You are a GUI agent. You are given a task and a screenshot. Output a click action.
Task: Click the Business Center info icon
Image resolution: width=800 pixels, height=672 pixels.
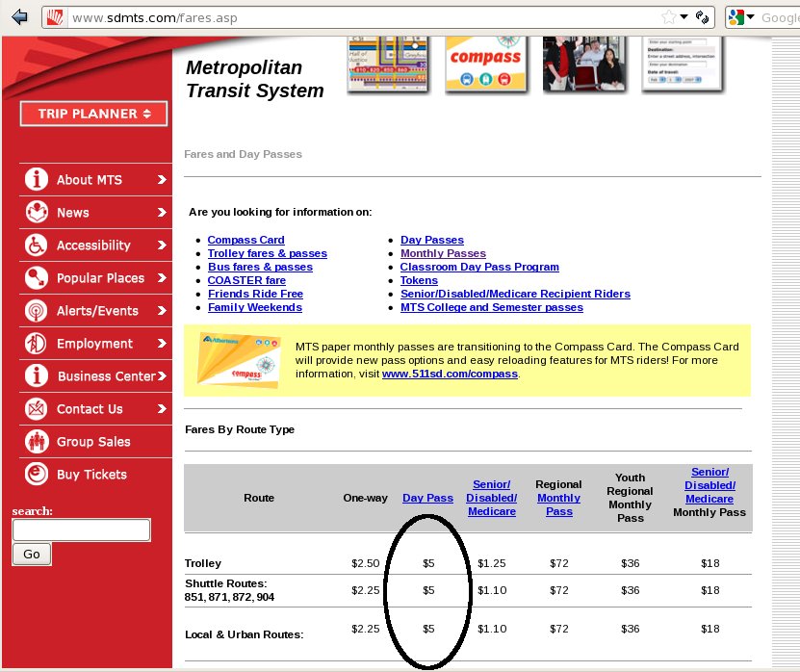click(37, 376)
